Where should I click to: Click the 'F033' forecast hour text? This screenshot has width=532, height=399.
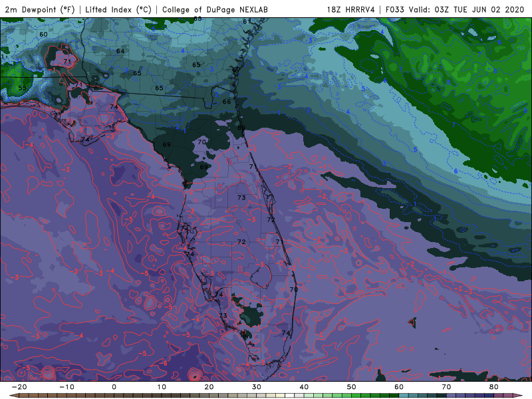click(x=394, y=9)
